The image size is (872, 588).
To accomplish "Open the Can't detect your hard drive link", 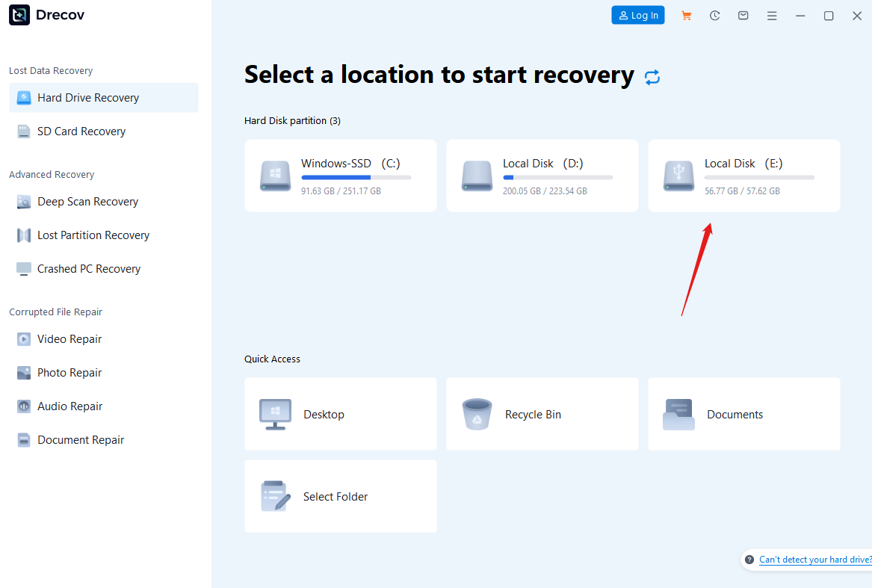I will 814,559.
